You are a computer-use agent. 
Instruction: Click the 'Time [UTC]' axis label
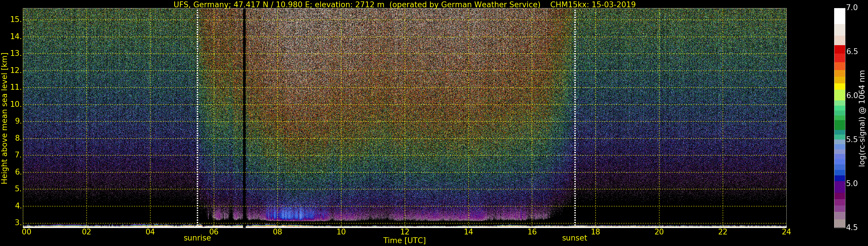[404, 241]
